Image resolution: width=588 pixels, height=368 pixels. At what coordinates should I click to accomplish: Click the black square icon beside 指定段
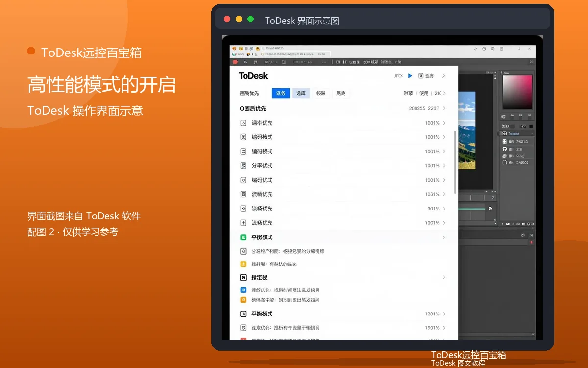pyautogui.click(x=243, y=277)
